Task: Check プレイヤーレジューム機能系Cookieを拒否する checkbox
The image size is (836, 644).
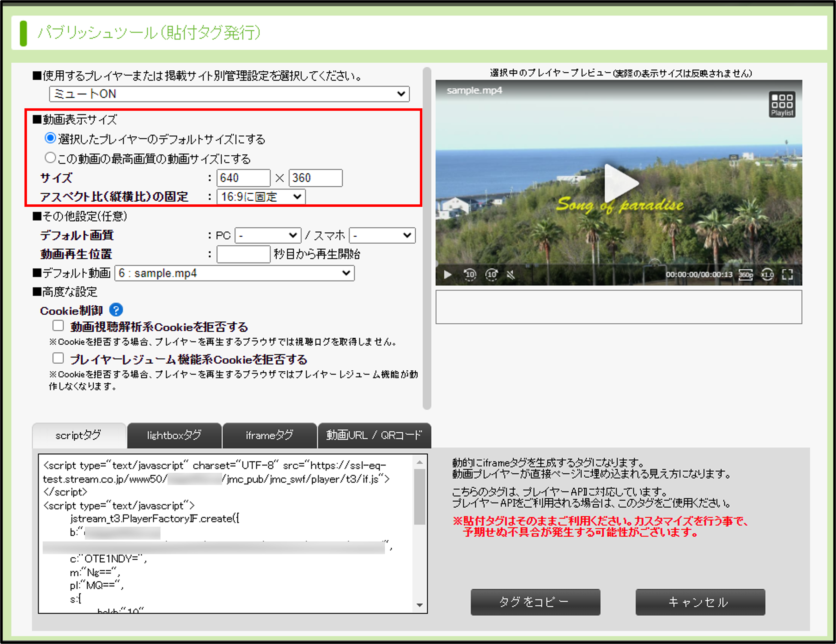Action: (58, 358)
